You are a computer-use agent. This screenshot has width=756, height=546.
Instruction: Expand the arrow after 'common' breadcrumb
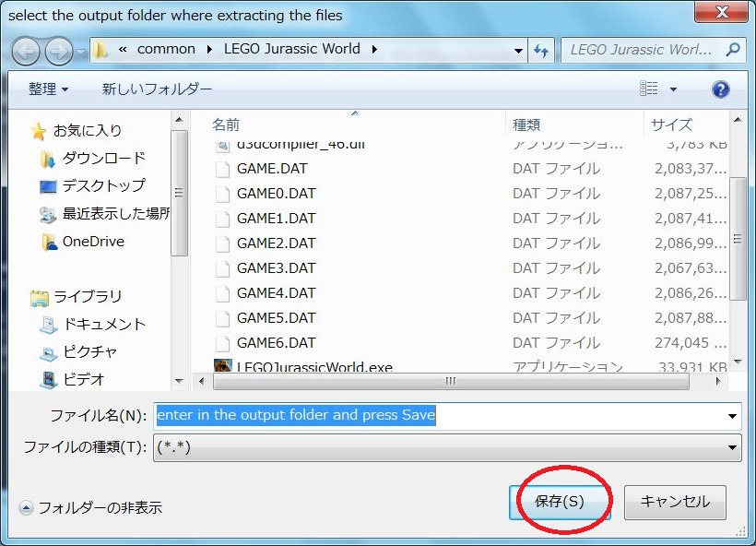coord(209,49)
